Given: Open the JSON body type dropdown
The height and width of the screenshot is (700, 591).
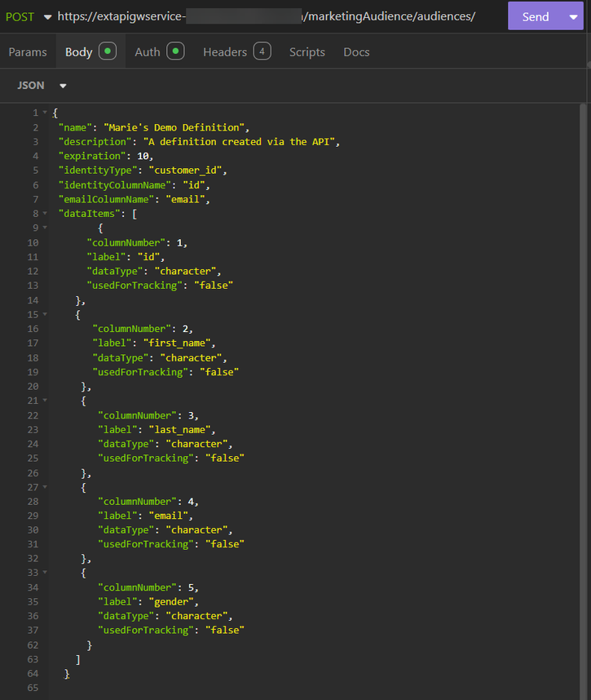Looking at the screenshot, I should [42, 86].
